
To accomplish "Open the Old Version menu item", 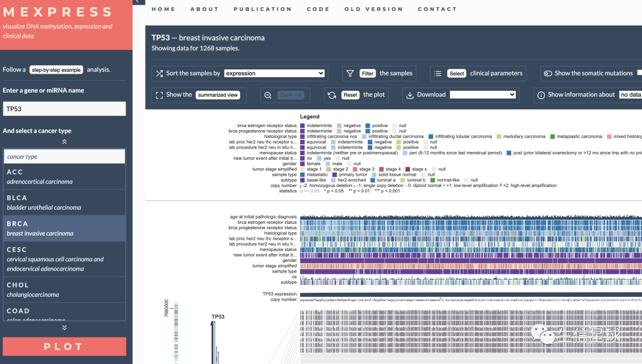I will [x=373, y=9].
